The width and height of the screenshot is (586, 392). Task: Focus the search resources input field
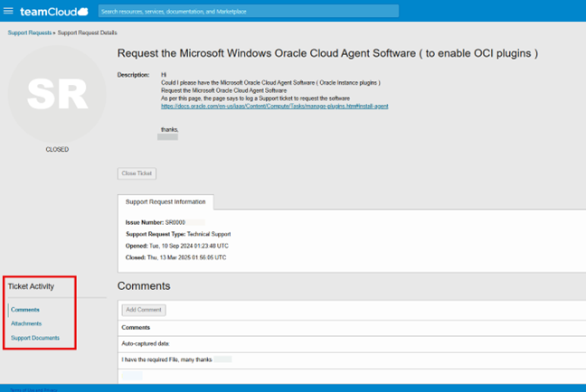coord(249,11)
